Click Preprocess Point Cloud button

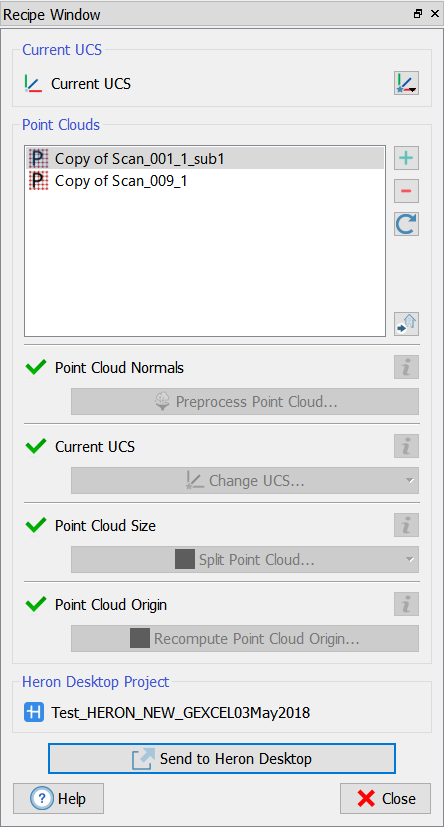[245, 402]
